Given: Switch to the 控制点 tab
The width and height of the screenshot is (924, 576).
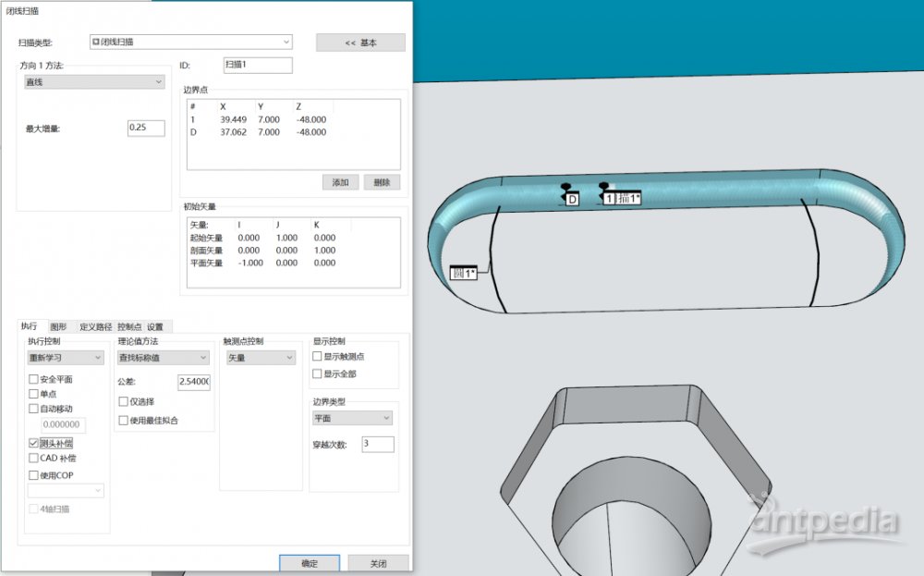Looking at the screenshot, I should tap(129, 326).
